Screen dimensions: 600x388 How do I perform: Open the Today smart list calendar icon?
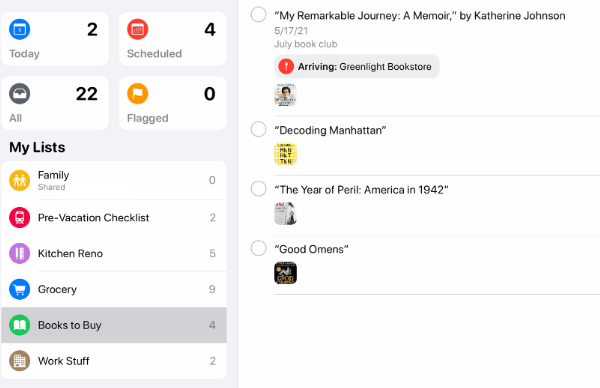pyautogui.click(x=20, y=29)
